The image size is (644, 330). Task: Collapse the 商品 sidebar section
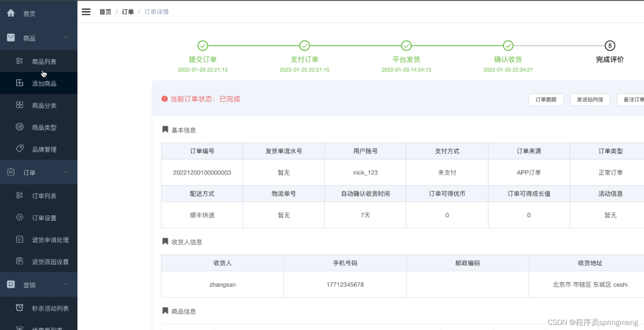(x=66, y=38)
